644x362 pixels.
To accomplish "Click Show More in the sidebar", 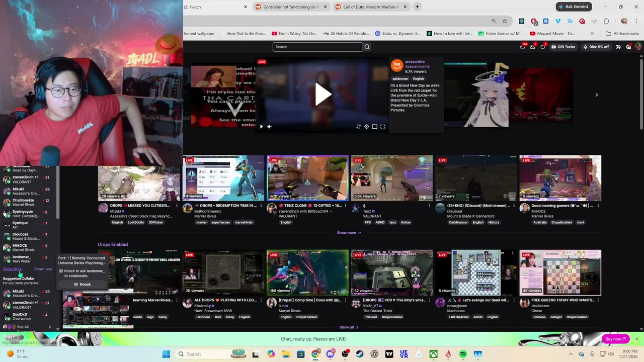I will tap(13, 269).
